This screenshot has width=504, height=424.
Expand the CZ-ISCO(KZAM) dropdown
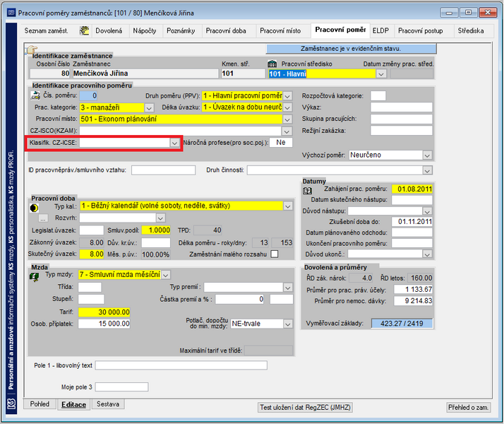click(287, 131)
